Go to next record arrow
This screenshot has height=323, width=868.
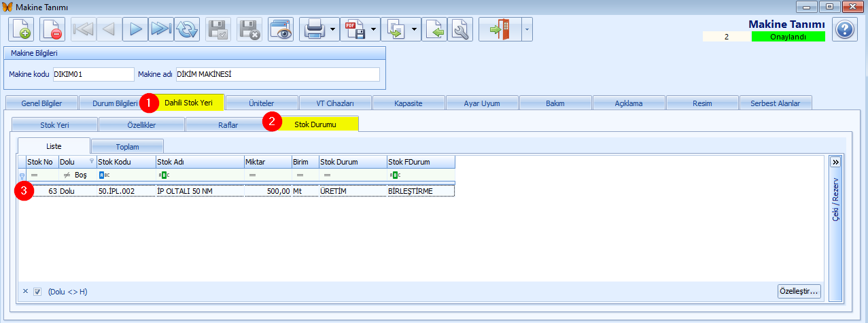[x=135, y=30]
